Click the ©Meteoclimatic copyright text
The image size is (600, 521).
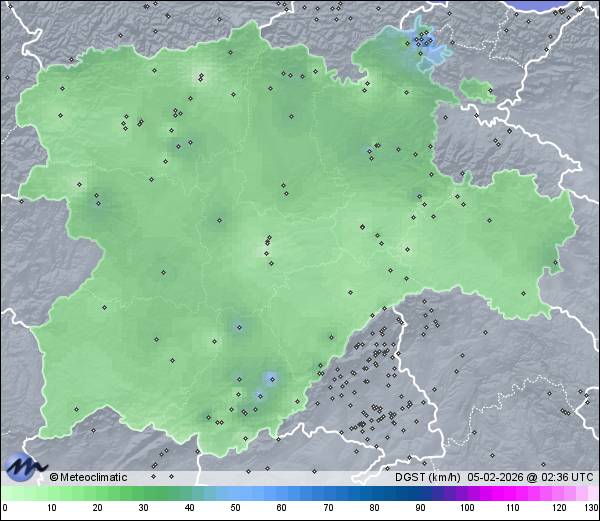[x=89, y=477]
